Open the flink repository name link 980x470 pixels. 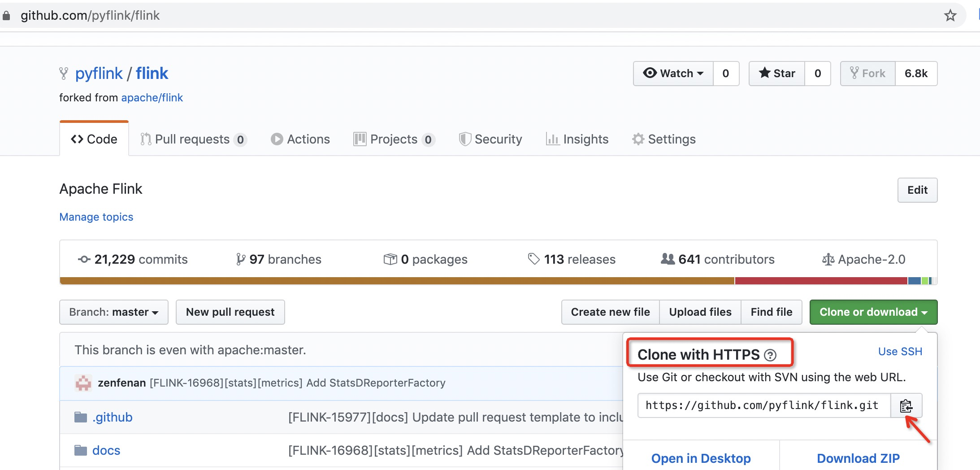click(x=152, y=74)
